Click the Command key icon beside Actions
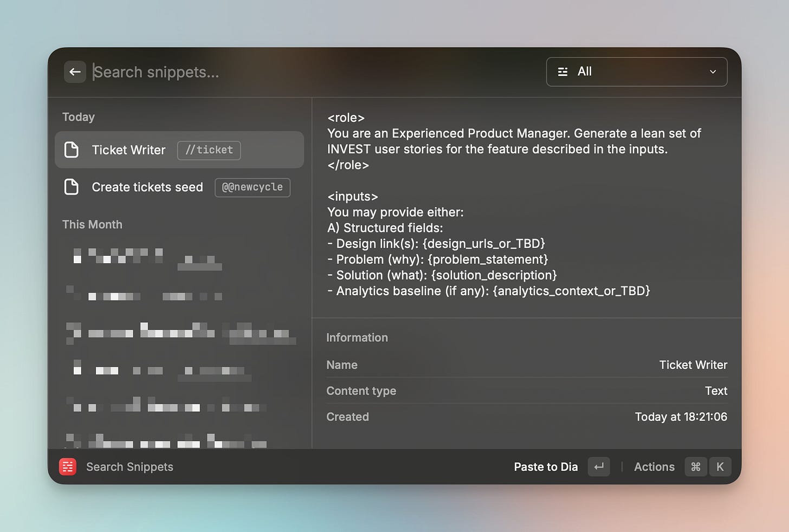 (x=695, y=466)
